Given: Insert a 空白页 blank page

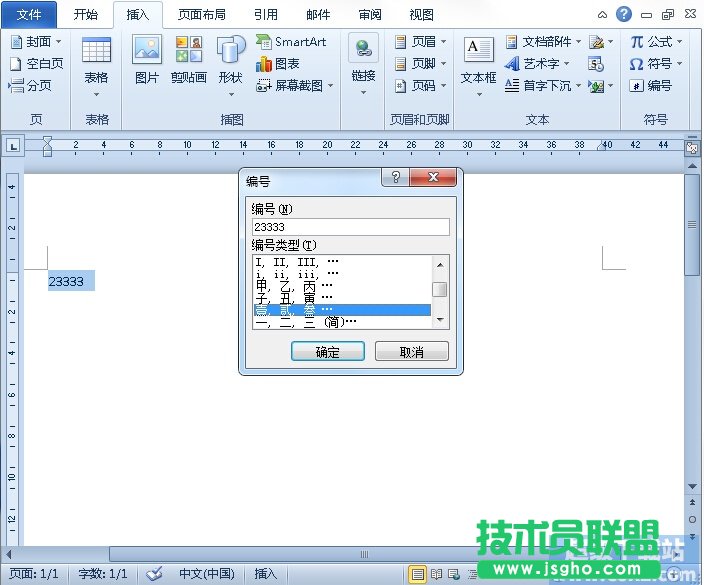Looking at the screenshot, I should (x=36, y=64).
